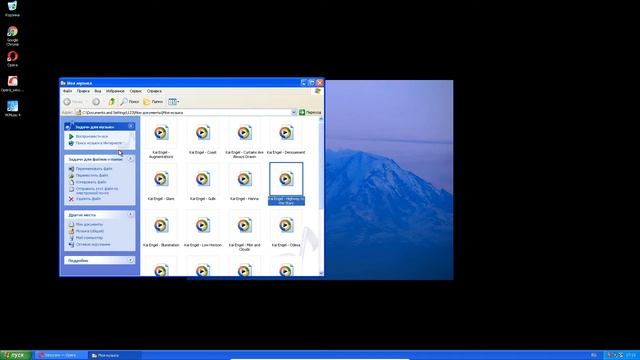Click Переименовать файл task link
The height and width of the screenshot is (360, 640).
(x=94, y=169)
